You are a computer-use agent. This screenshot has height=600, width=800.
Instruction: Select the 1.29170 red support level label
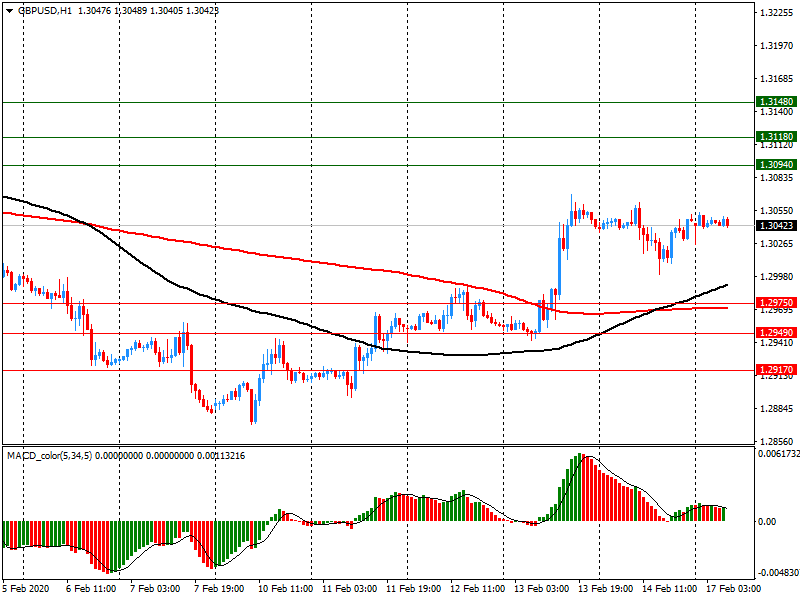pos(776,369)
